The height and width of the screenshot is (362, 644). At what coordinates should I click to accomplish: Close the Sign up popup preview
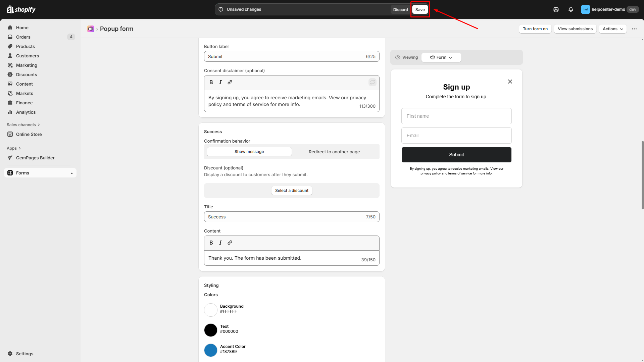[x=510, y=82]
